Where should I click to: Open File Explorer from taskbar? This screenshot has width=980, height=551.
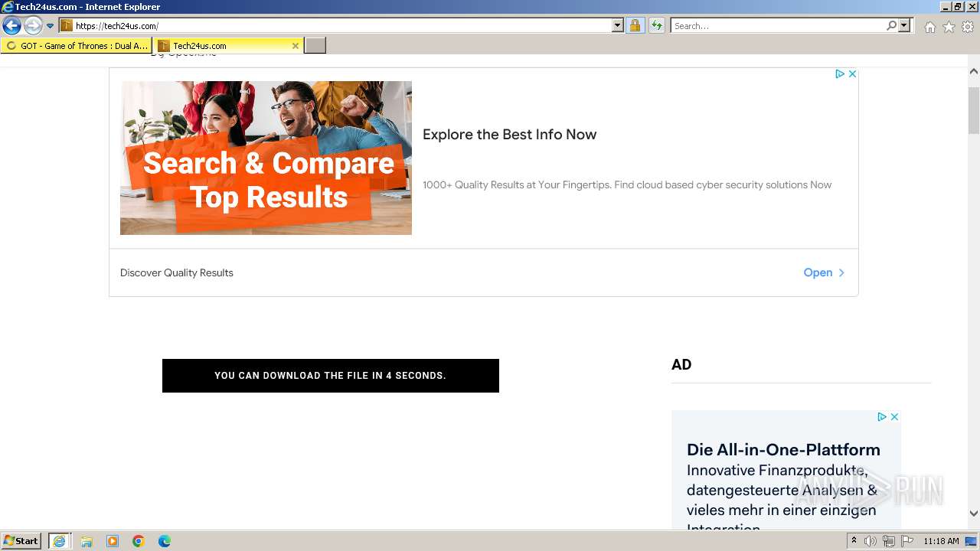point(87,541)
